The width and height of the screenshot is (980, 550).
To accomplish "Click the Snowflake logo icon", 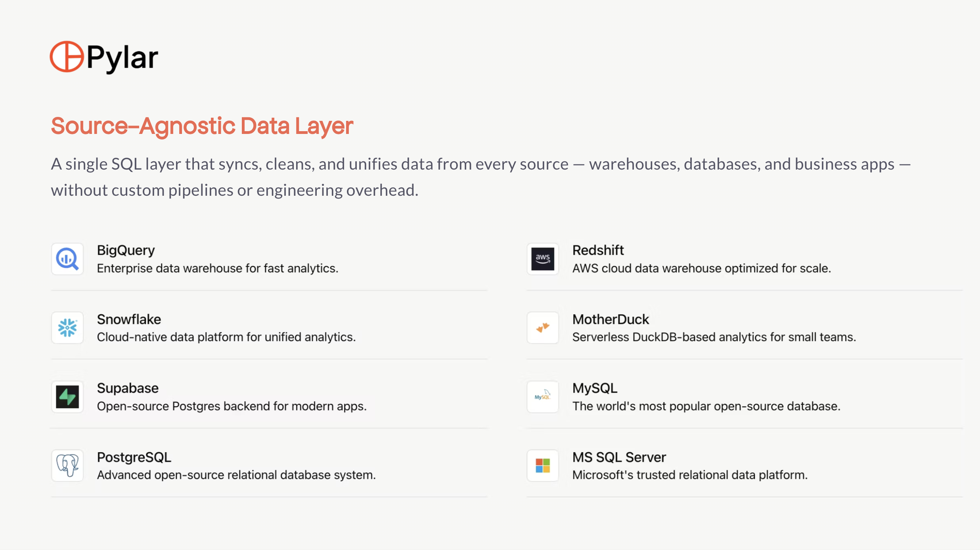I will [67, 328].
